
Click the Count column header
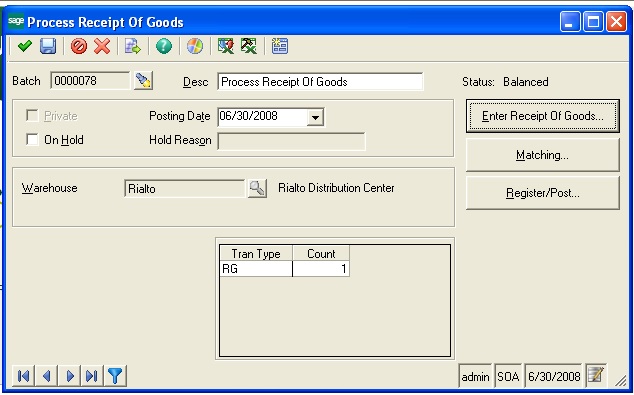pyautogui.click(x=321, y=253)
